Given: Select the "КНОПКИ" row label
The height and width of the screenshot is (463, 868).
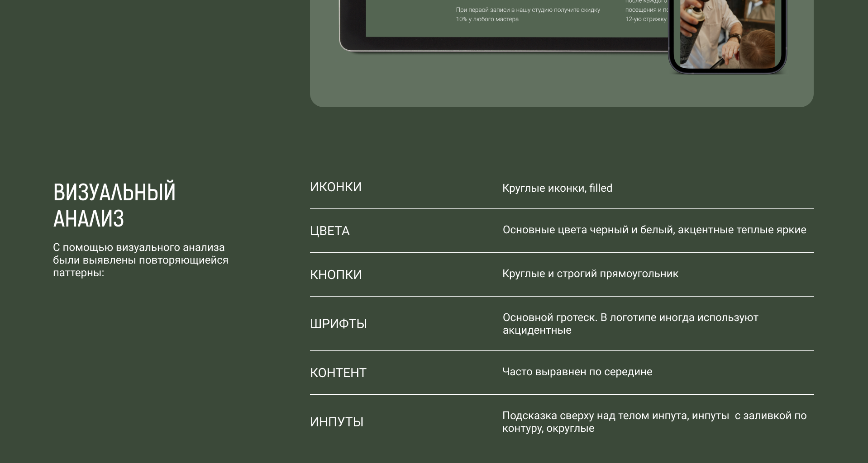Looking at the screenshot, I should click(336, 275).
